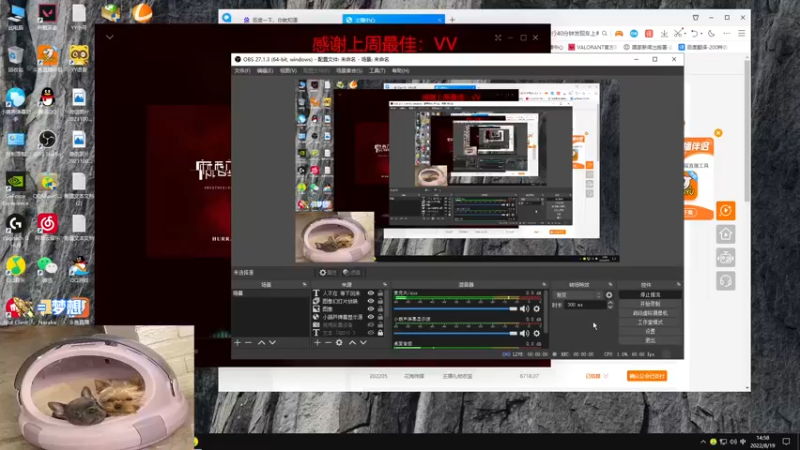Mute the first mixer channel speaker icon
Viewport: 800px width, 450px height.
[524, 309]
